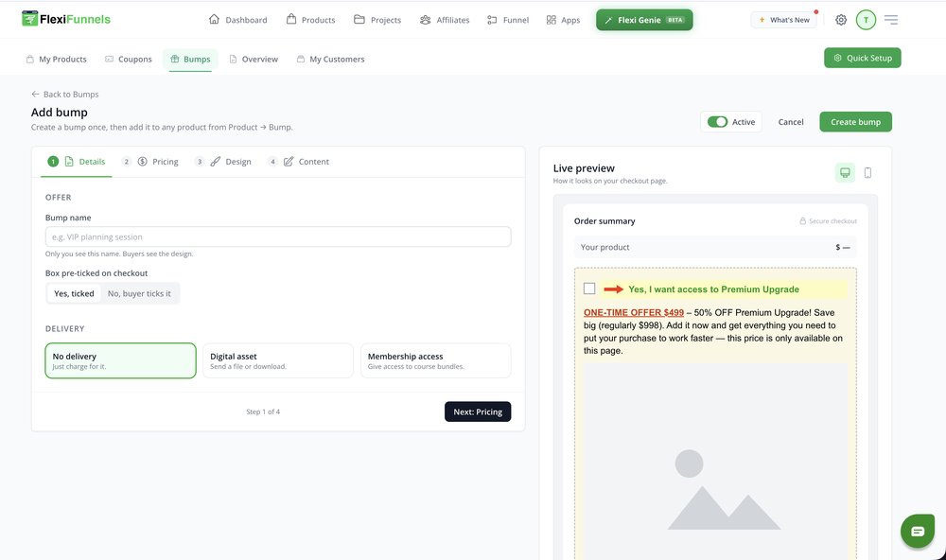Viewport: 946px width, 560px height.
Task: Open the Apps menu
Action: pos(563,20)
